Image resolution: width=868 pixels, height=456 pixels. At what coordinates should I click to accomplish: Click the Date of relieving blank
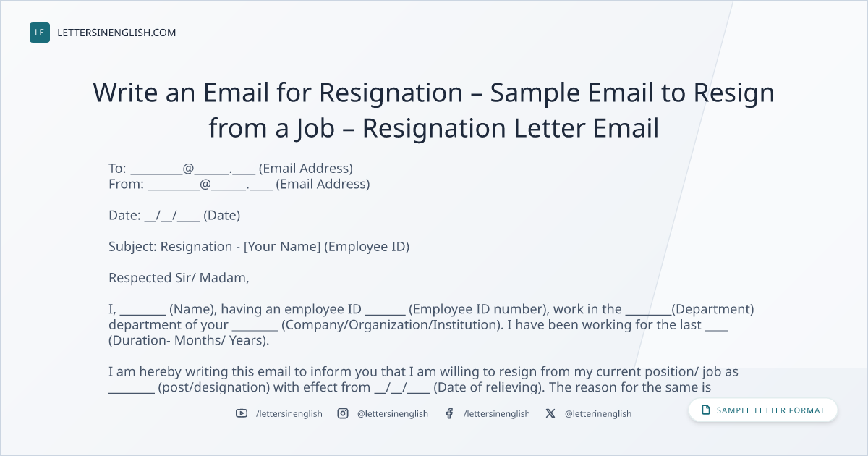[x=402, y=388]
